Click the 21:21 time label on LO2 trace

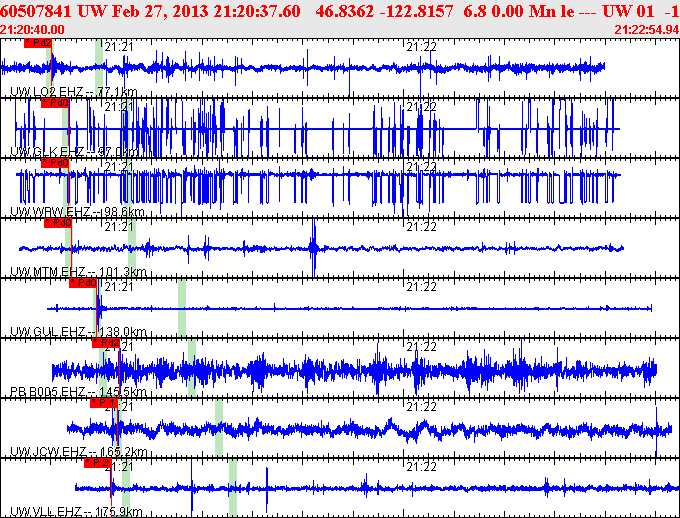(x=119, y=47)
